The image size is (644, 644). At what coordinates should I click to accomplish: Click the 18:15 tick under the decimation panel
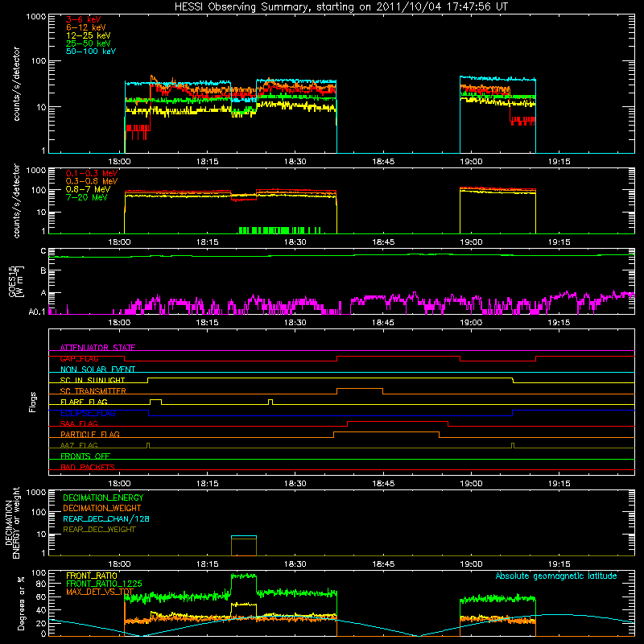coord(207,564)
